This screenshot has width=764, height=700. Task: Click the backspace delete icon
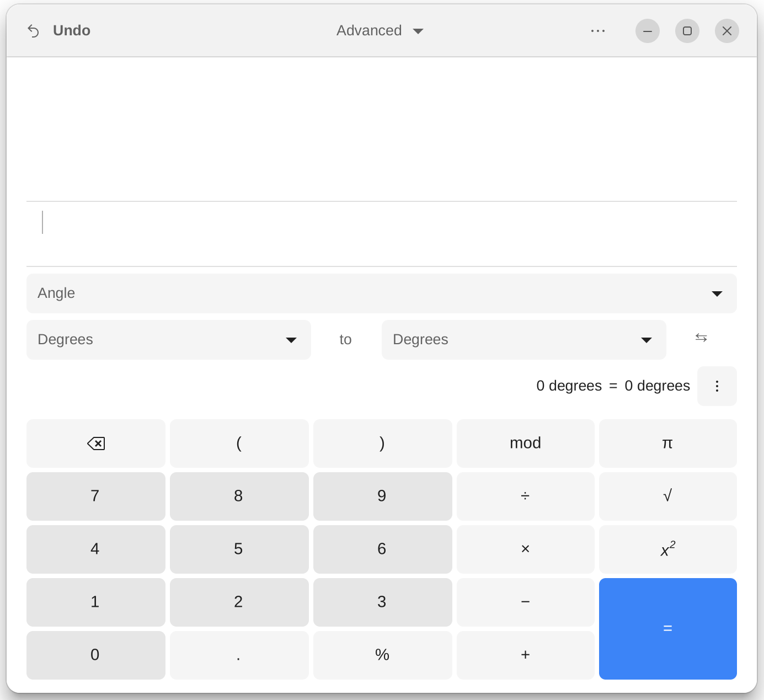pos(95,443)
